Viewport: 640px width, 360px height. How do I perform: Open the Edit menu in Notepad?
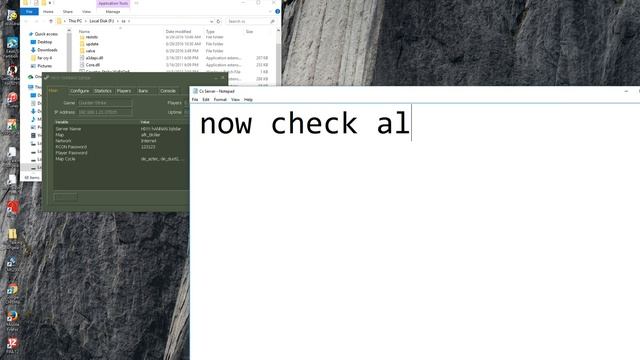pyautogui.click(x=206, y=100)
